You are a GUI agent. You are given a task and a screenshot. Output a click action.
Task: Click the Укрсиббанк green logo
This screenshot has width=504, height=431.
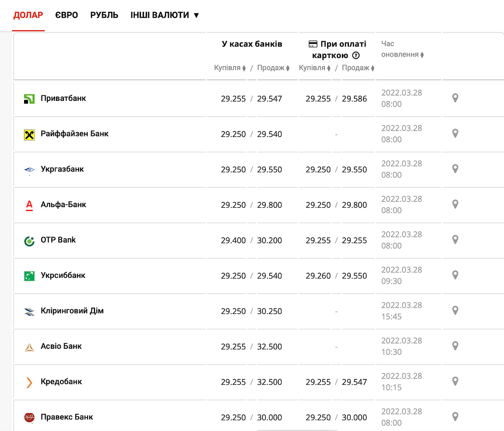[29, 276]
